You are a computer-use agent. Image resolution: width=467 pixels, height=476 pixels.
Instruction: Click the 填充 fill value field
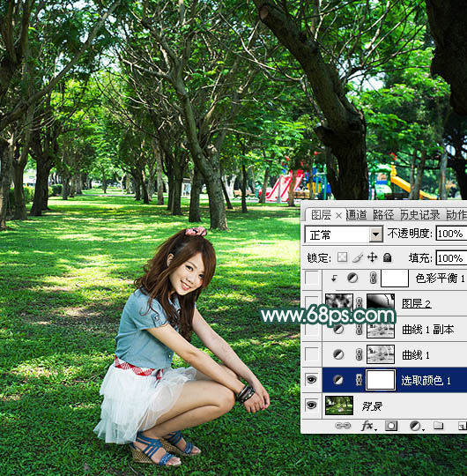(x=451, y=258)
